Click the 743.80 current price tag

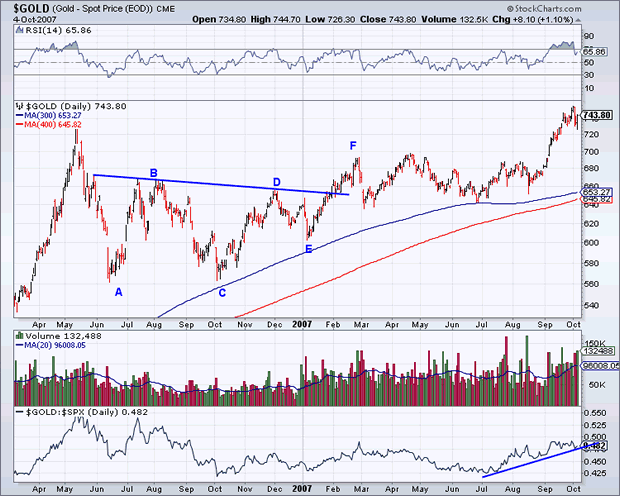(596, 116)
